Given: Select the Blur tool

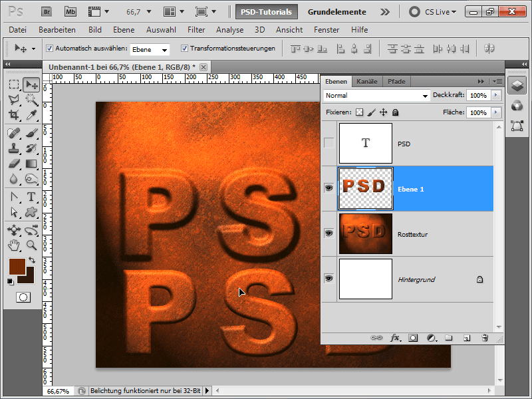Looking at the screenshot, I should (14, 179).
